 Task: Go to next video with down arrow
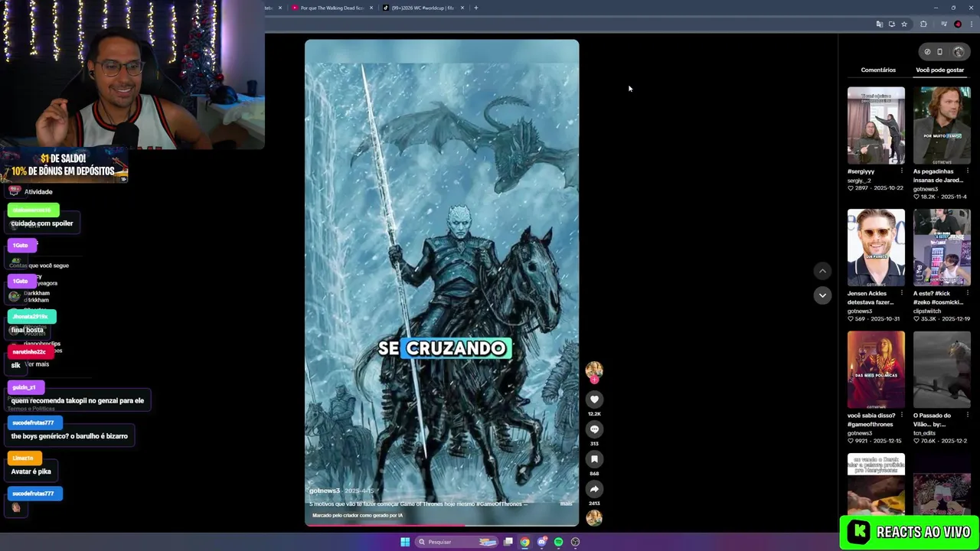pos(822,295)
